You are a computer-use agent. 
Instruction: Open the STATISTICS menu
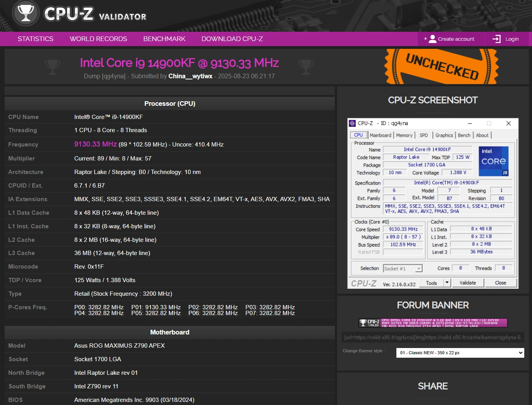point(36,39)
